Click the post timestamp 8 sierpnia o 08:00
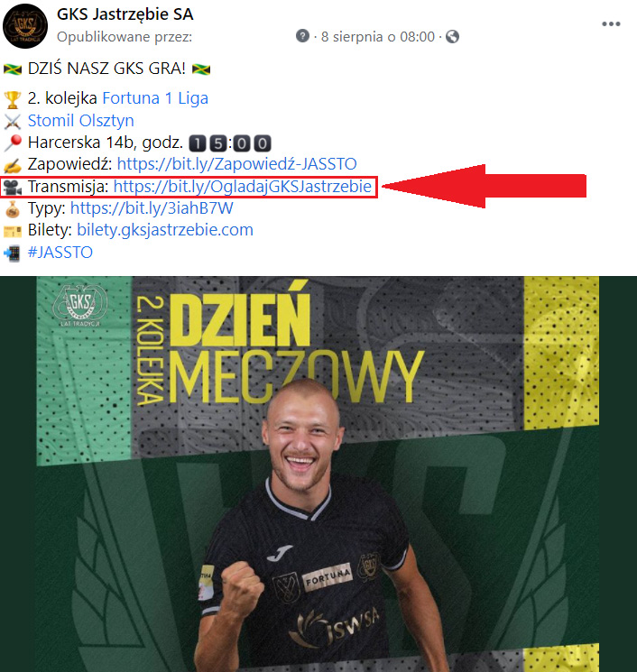This screenshot has height=672, width=637. (378, 37)
